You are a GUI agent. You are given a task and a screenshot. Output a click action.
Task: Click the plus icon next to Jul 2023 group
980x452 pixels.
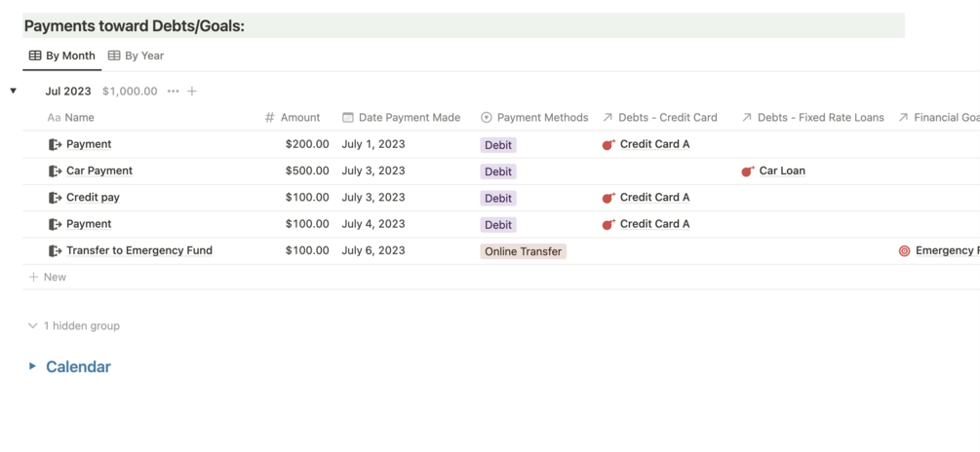[192, 92]
